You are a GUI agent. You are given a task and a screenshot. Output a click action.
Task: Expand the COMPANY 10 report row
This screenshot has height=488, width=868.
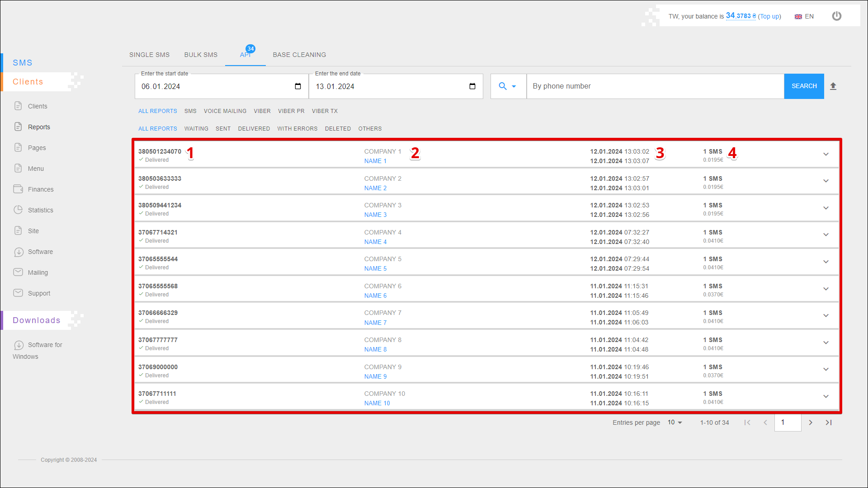826,397
